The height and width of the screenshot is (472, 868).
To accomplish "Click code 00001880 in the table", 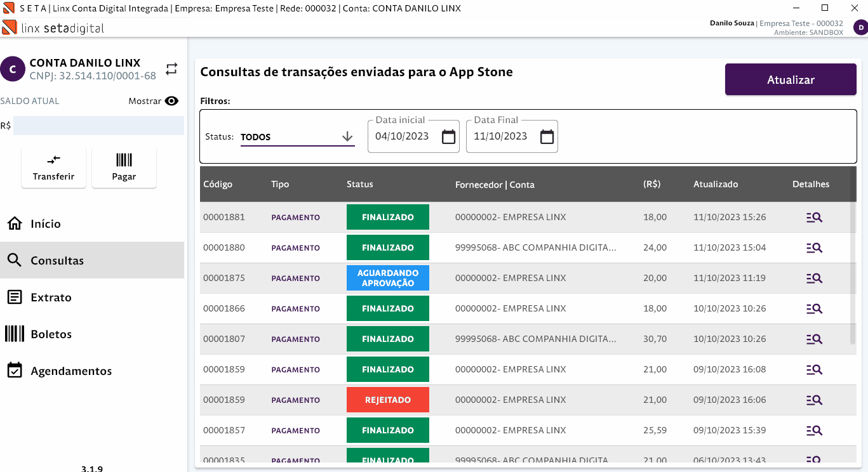I will pyautogui.click(x=224, y=248).
